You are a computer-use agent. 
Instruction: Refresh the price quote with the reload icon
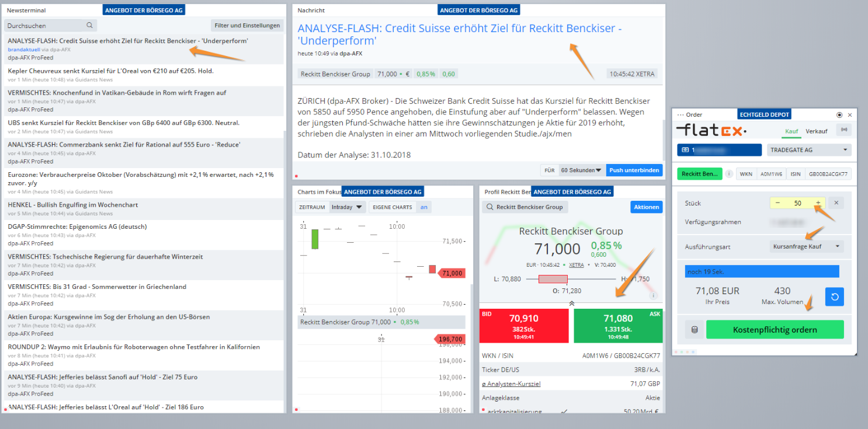click(834, 297)
